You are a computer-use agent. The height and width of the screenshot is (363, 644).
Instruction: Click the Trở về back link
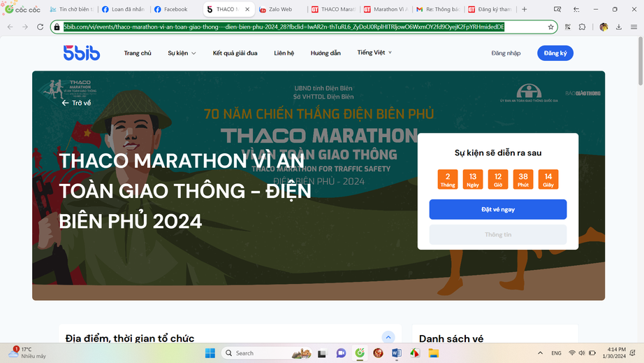[x=76, y=103]
